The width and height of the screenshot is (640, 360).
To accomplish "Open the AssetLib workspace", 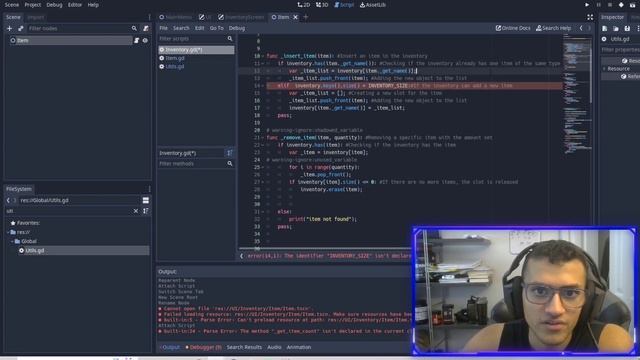I will click(372, 5).
